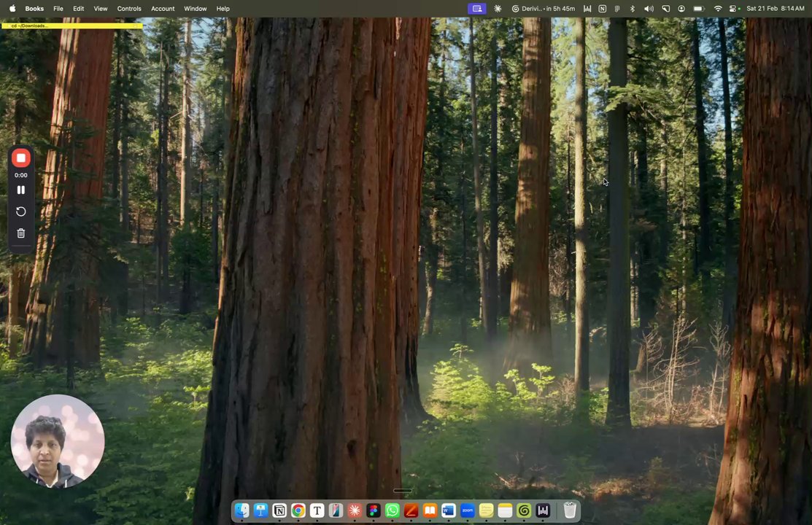
Task: Open the audio bars icon in the menu bar
Action: pos(587,8)
